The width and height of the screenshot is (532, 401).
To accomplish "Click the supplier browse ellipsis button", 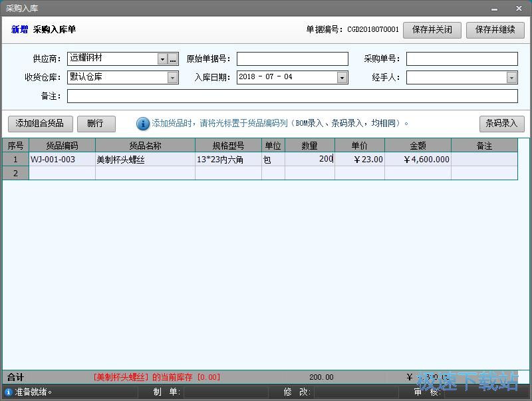I will (173, 59).
